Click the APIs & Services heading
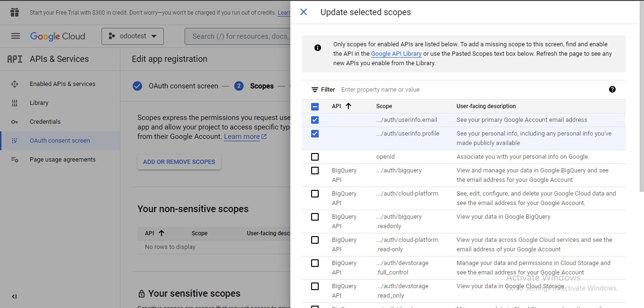The width and height of the screenshot is (644, 308). point(59,59)
